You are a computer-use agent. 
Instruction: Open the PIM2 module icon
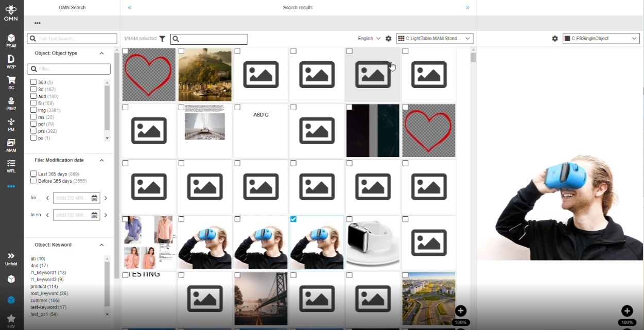[11, 103]
